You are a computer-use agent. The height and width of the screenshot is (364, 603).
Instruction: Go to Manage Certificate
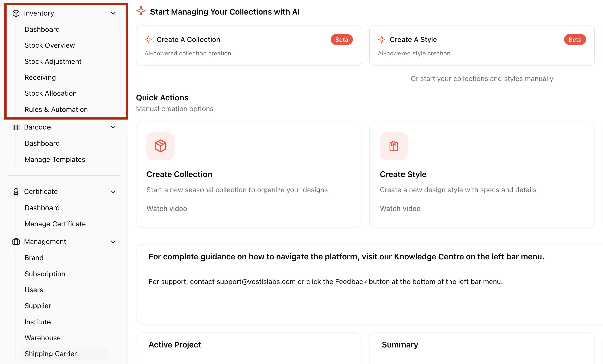[x=55, y=224]
